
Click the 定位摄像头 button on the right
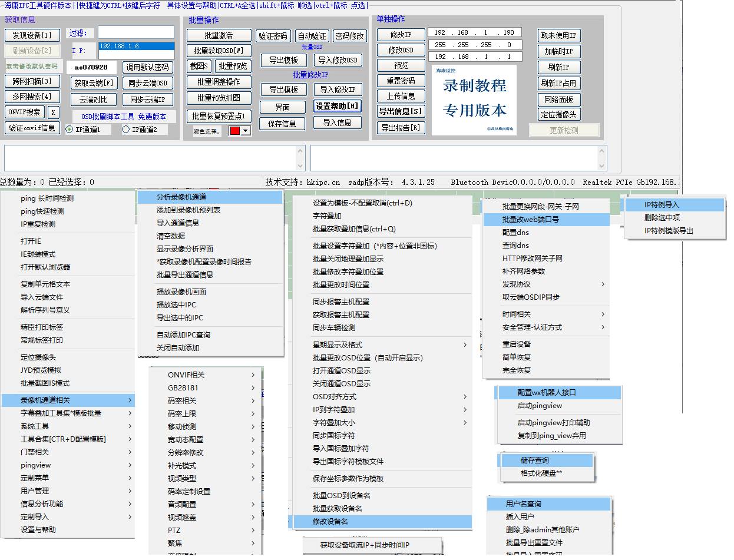[560, 115]
